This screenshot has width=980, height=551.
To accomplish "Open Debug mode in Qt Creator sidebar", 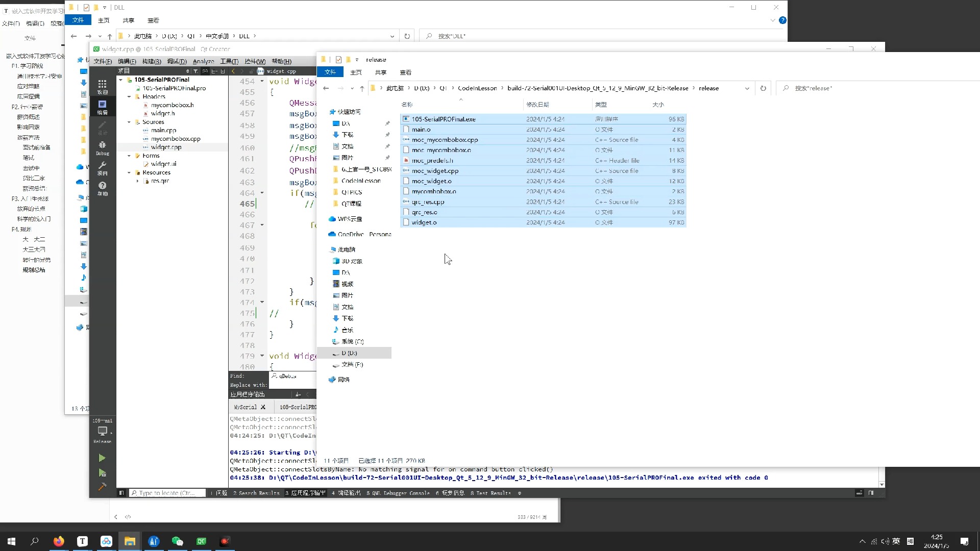I will click(x=102, y=148).
